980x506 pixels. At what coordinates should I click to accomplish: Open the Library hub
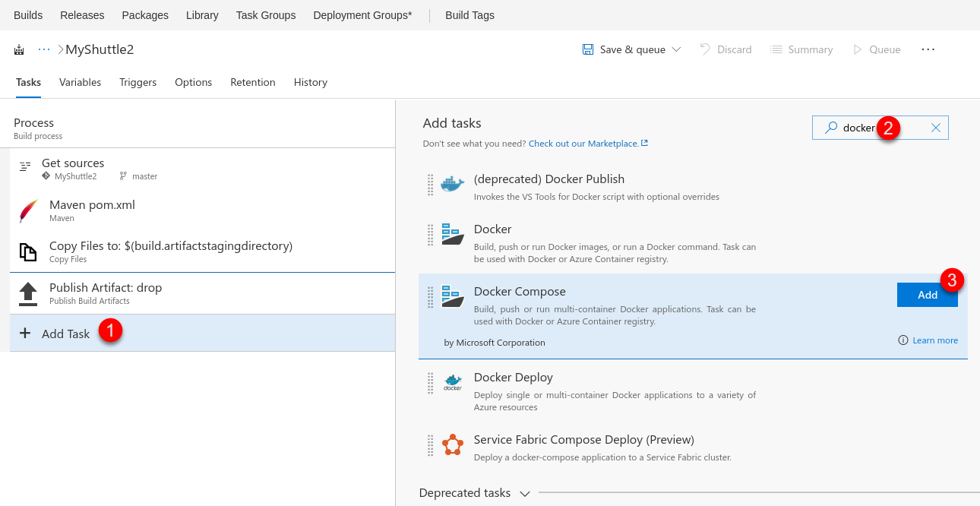click(x=202, y=15)
